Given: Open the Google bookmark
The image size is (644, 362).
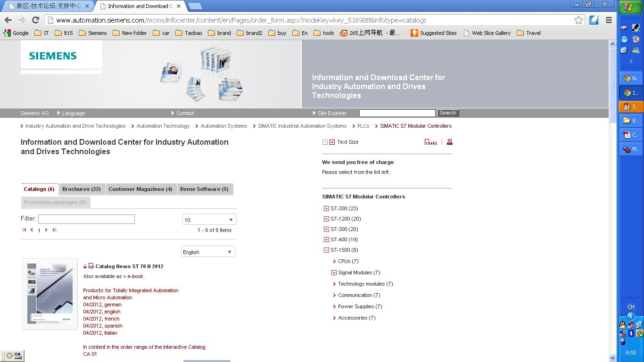Looking at the screenshot, I should pyautogui.click(x=16, y=33).
